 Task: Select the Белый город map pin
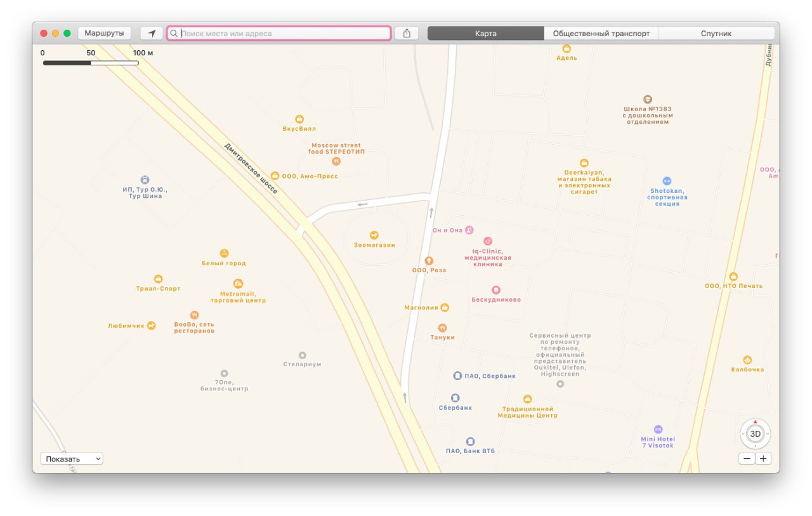pyautogui.click(x=224, y=253)
